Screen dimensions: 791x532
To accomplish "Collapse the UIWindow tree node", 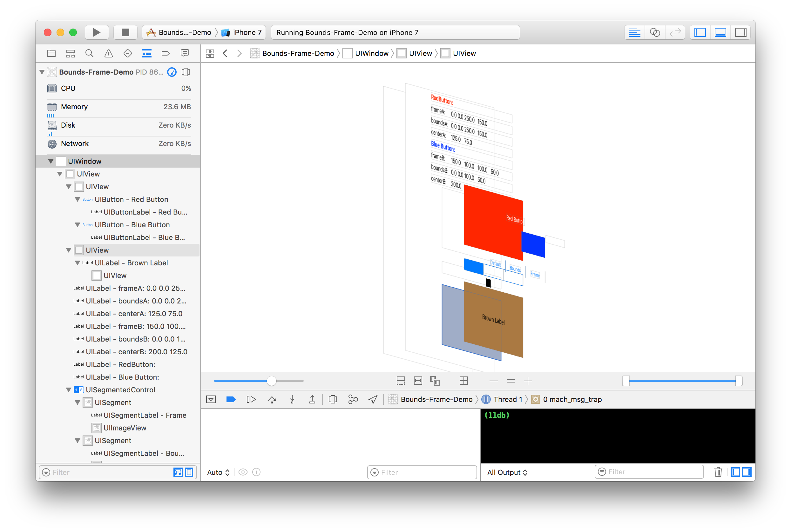I will 51,161.
